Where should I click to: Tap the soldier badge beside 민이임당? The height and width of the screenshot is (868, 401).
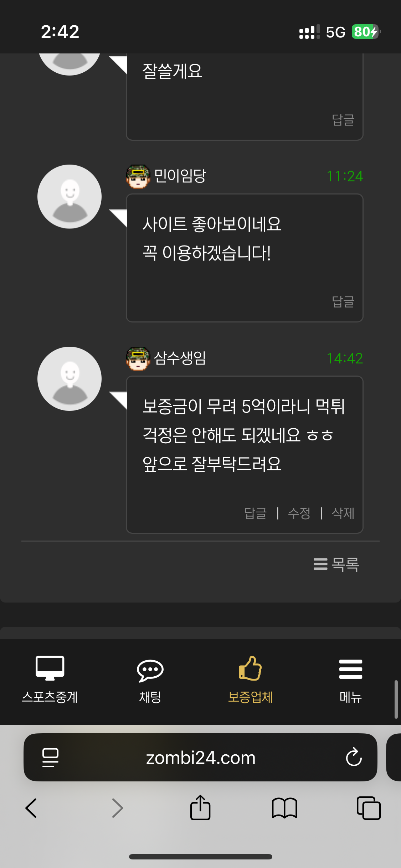point(138,176)
